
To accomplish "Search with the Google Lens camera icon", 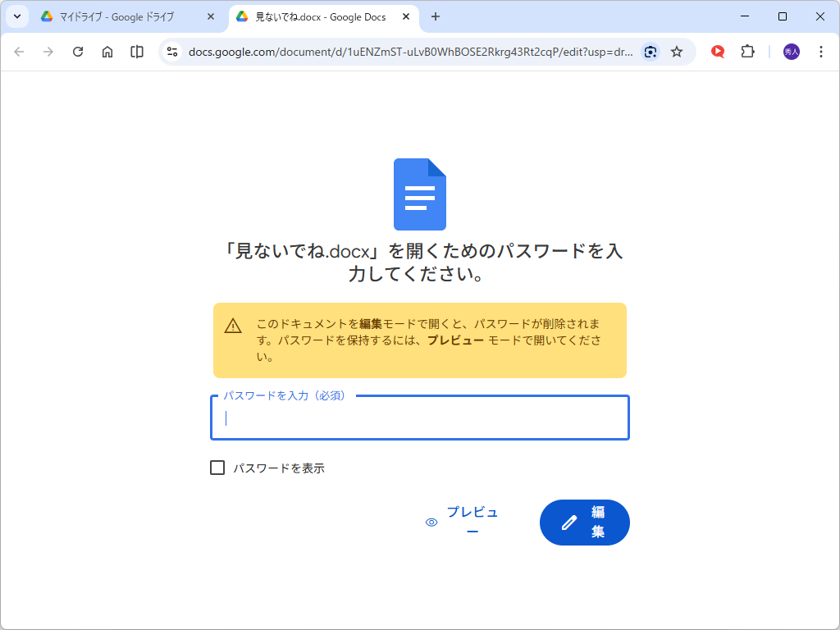I will [x=651, y=51].
